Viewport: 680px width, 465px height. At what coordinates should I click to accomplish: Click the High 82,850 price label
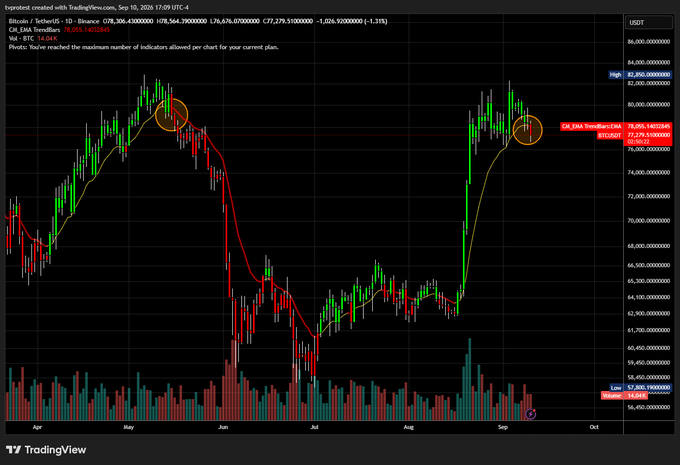(x=640, y=75)
